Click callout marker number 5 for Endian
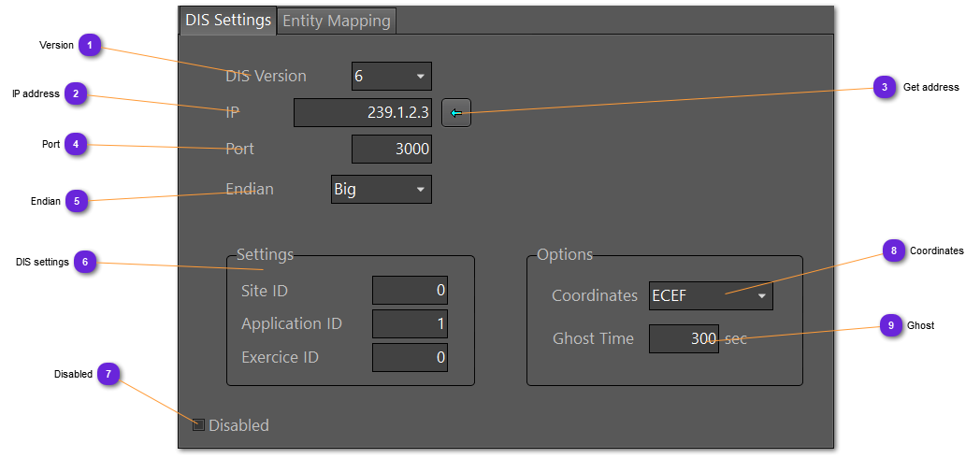980x458 pixels. pyautogui.click(x=77, y=201)
